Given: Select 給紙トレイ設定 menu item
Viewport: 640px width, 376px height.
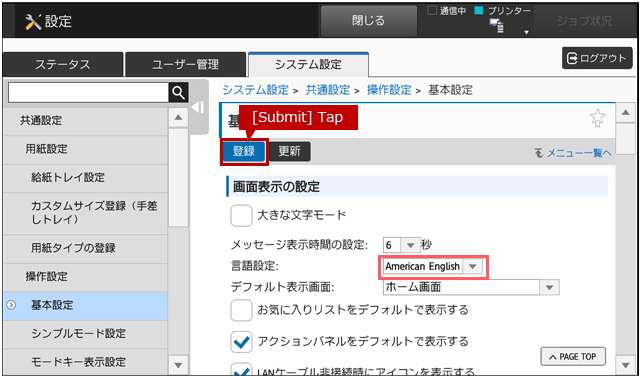Looking at the screenshot, I should coord(85,178).
